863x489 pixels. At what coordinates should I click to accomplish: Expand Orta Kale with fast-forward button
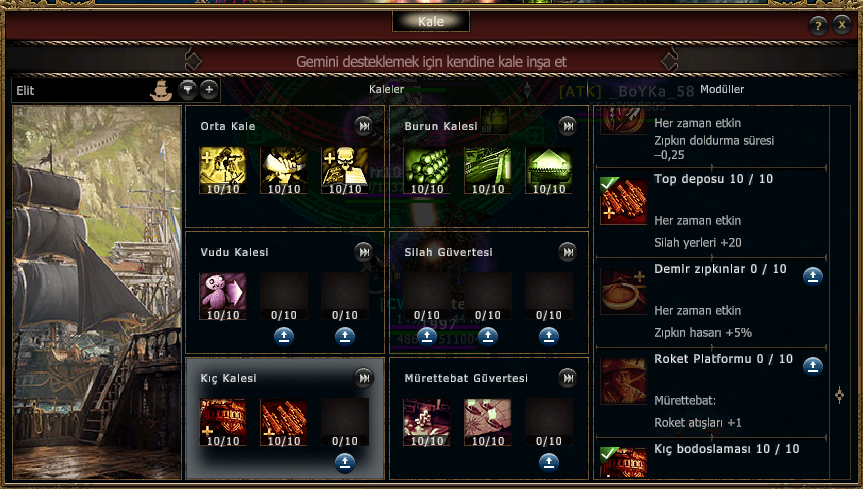[x=364, y=126]
